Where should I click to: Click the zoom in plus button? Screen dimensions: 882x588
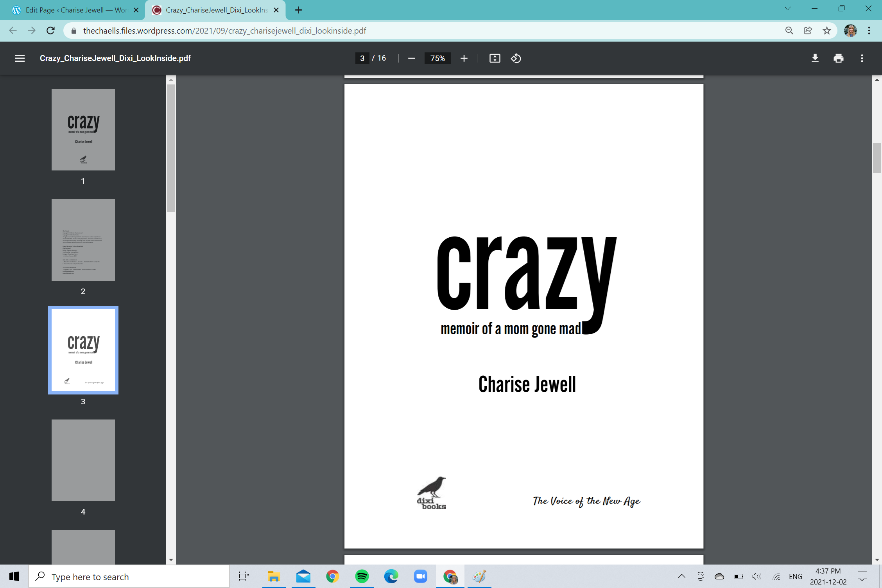pos(464,58)
